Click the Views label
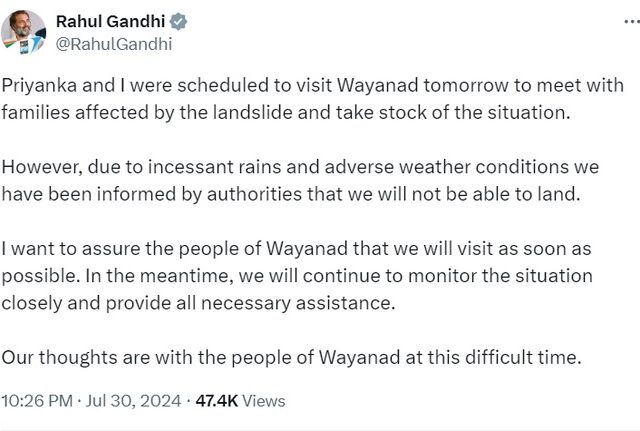640x431 pixels. point(264,401)
